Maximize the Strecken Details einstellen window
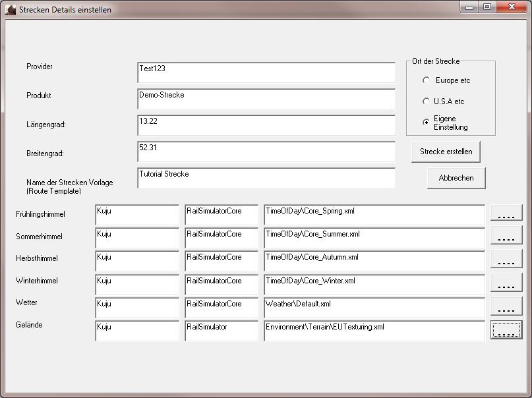 coord(487,7)
